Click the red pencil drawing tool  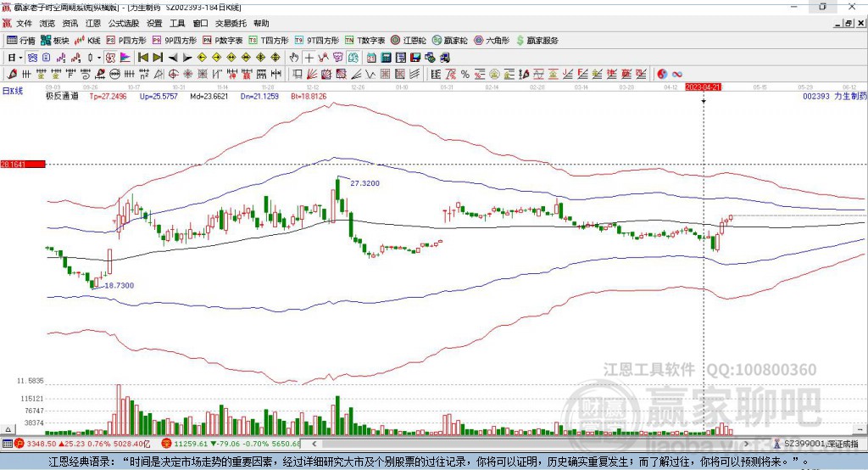click(12, 75)
